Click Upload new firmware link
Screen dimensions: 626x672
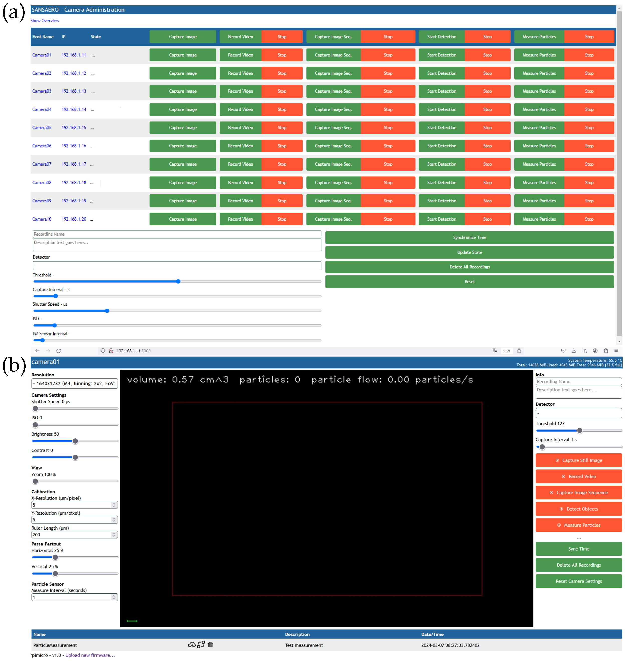(90, 655)
